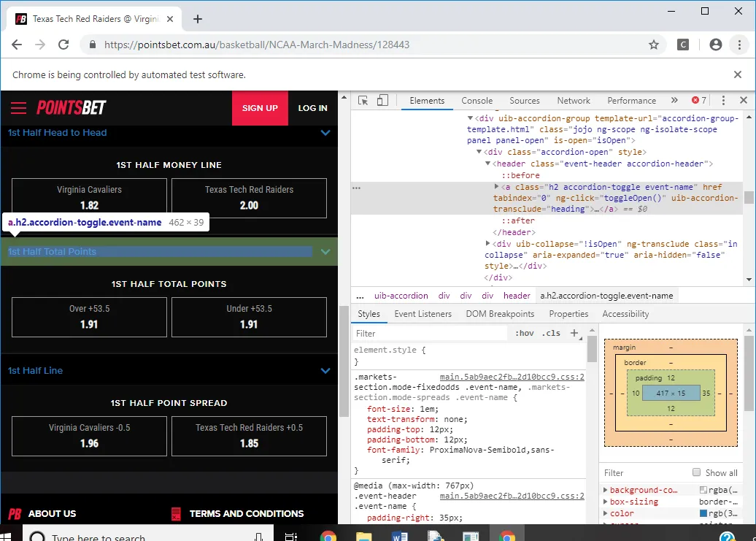Open the Network tab
This screenshot has height=541, width=756.
coord(574,100)
